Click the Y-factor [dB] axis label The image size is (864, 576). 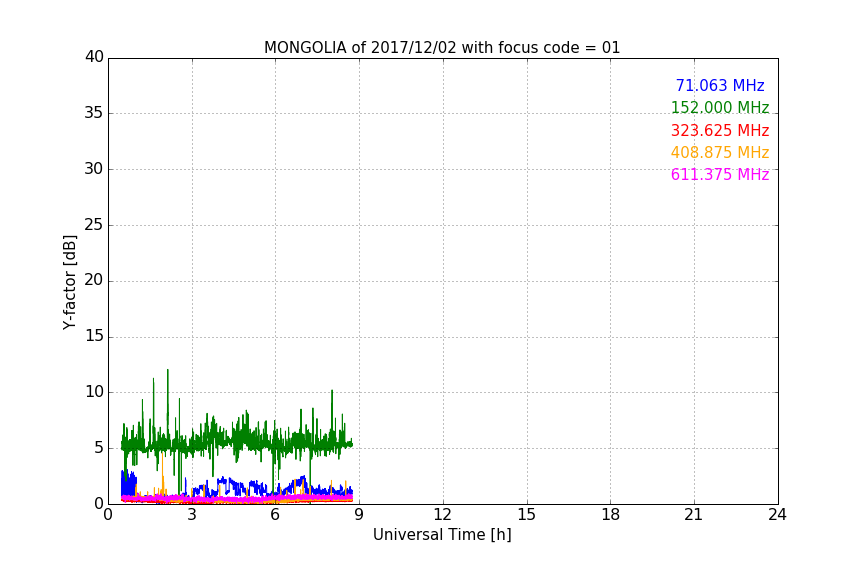(x=69, y=283)
